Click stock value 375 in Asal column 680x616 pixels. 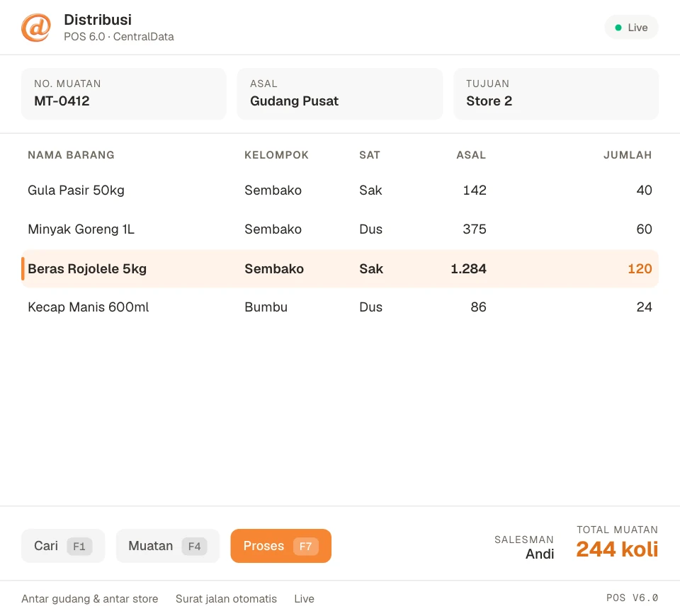pyautogui.click(x=475, y=229)
